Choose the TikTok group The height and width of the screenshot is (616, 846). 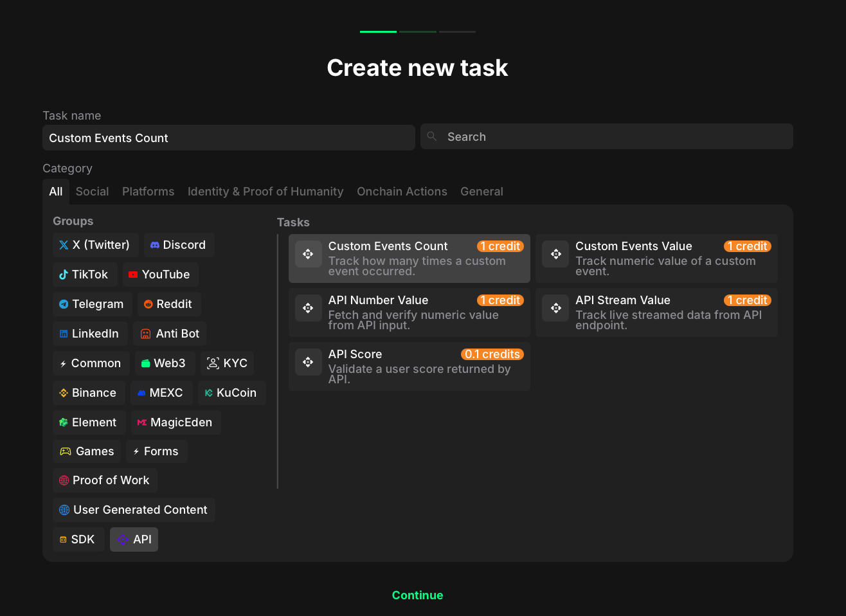point(85,275)
